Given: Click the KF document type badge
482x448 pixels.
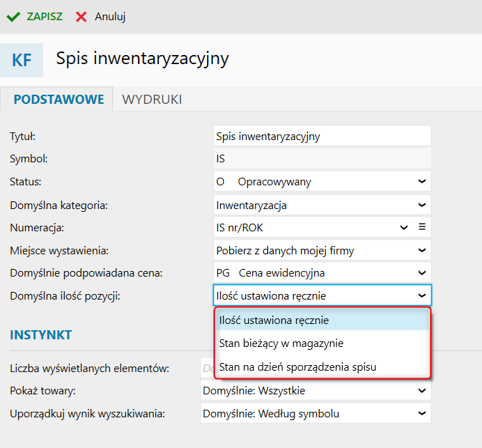Looking at the screenshot, I should coord(22,60).
